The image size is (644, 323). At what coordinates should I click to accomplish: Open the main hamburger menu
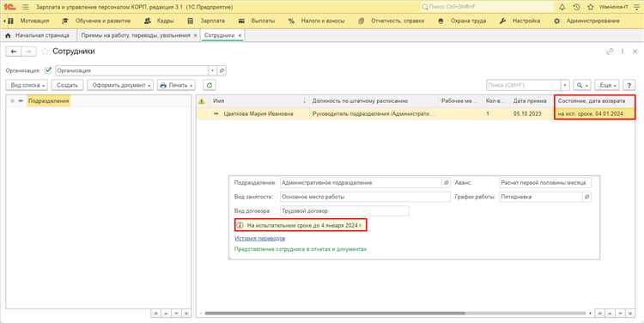click(25, 8)
